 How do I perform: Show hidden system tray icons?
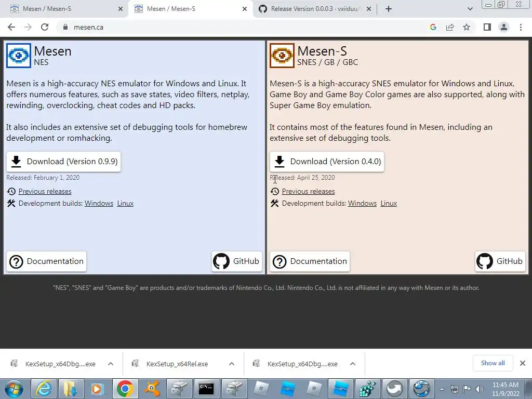pyautogui.click(x=442, y=389)
